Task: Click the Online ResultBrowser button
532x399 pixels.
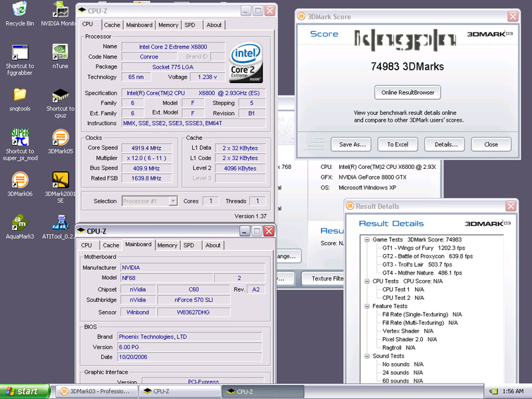Action: coord(408,92)
